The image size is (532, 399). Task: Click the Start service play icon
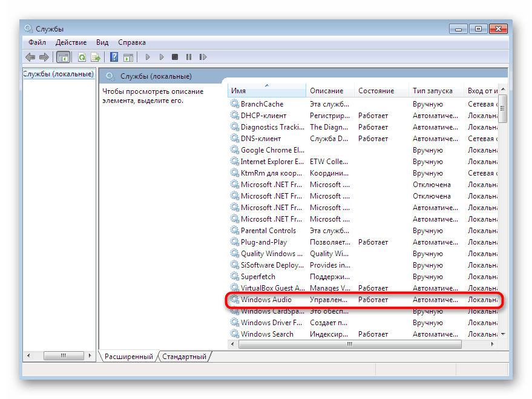click(148, 57)
